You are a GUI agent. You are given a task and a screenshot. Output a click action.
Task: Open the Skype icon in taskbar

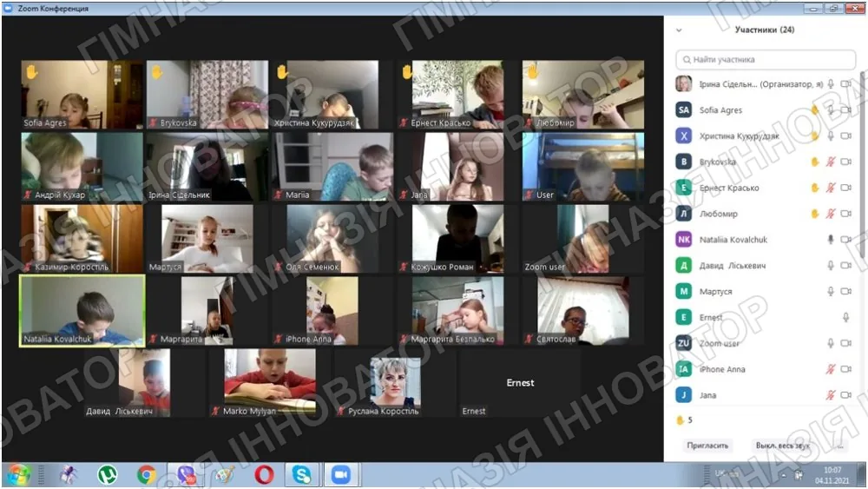(x=302, y=475)
